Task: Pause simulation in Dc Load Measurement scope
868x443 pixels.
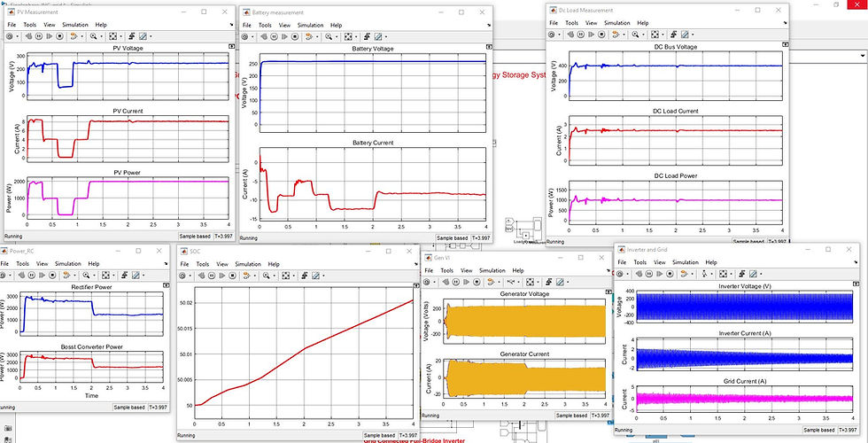Action: tap(581, 35)
